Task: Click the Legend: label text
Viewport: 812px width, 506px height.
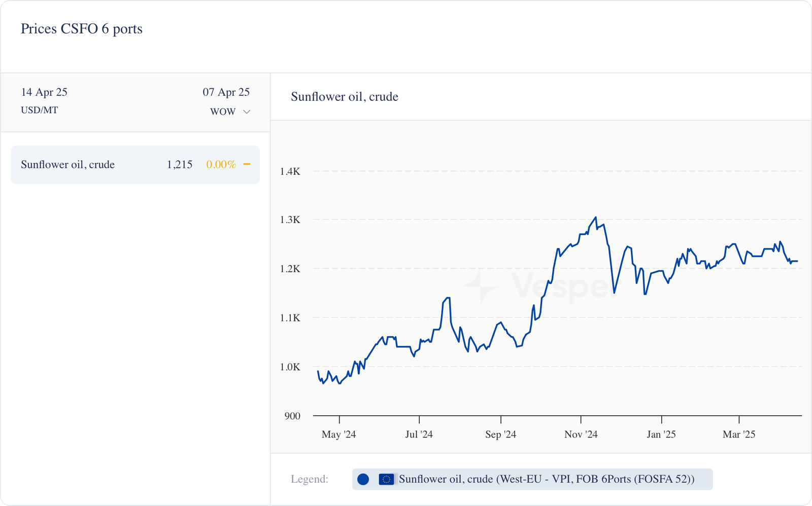Action: click(310, 479)
